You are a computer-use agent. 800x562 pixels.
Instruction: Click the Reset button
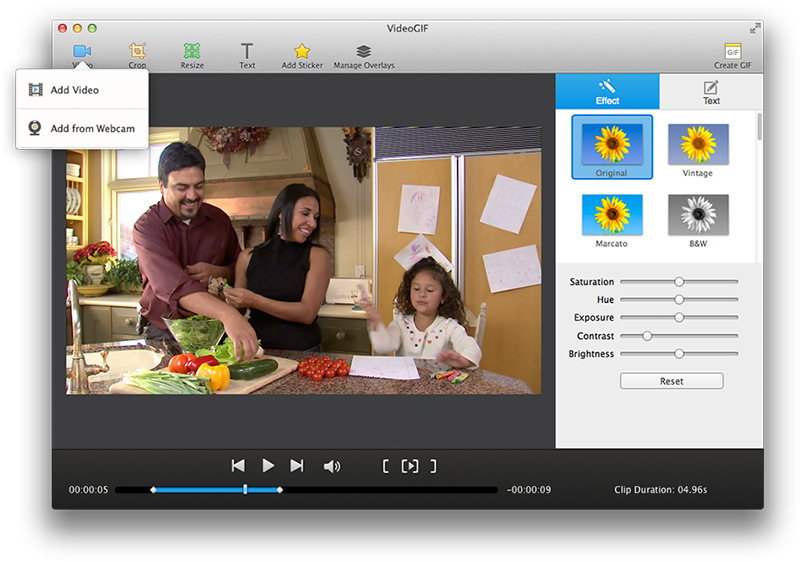(x=671, y=381)
